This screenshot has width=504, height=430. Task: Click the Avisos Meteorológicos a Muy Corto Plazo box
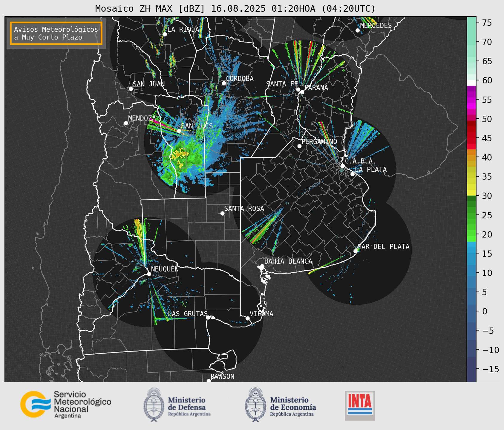tap(56, 33)
